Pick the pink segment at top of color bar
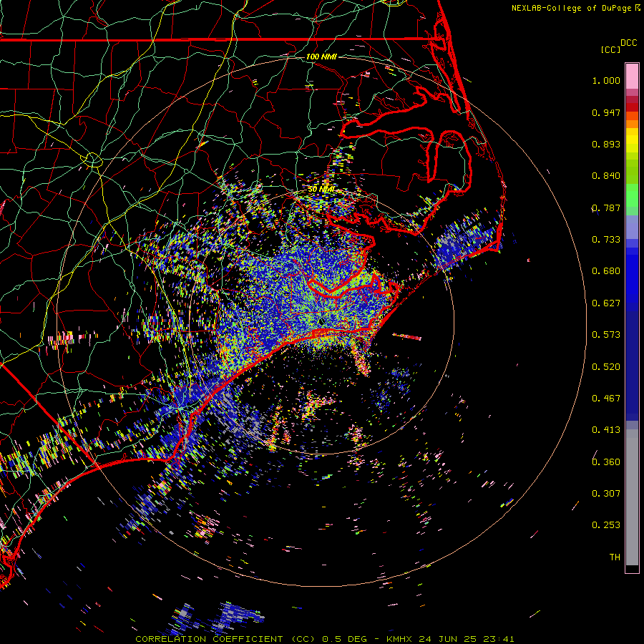Viewport: 644px width, 644px height. tap(632, 76)
